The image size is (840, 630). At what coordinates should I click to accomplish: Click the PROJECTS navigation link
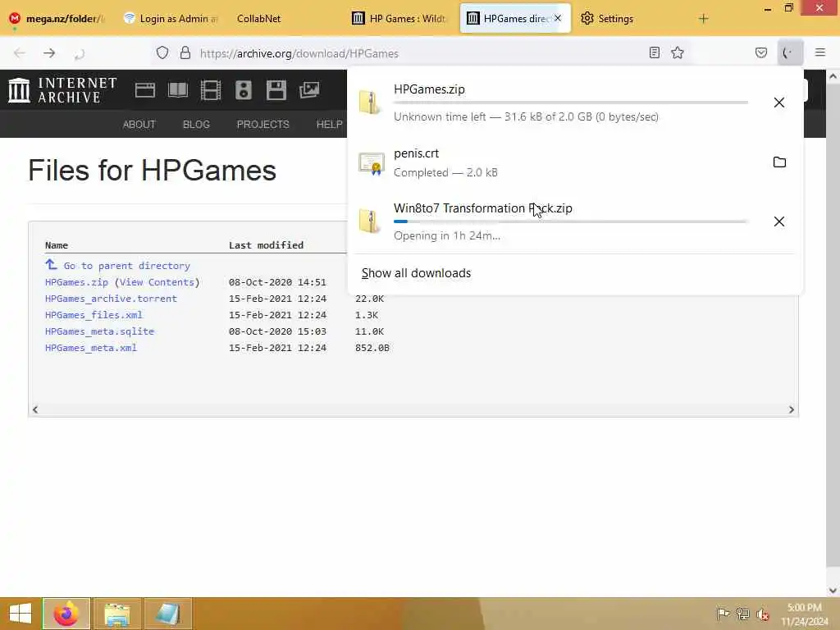point(263,125)
